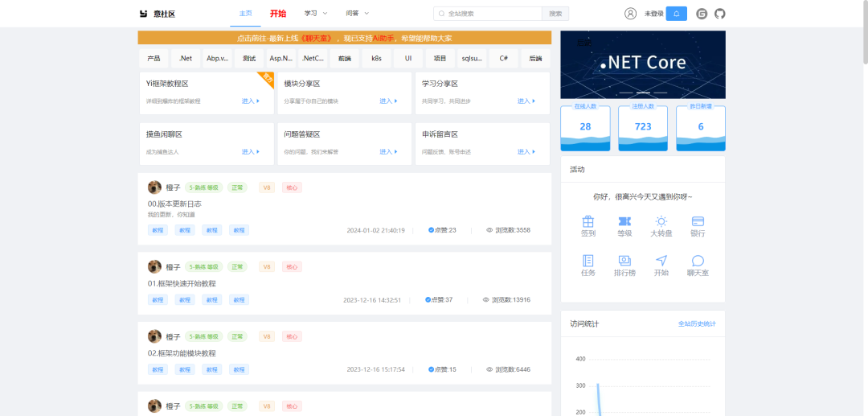Click the 银行 bank card icon

(697, 221)
